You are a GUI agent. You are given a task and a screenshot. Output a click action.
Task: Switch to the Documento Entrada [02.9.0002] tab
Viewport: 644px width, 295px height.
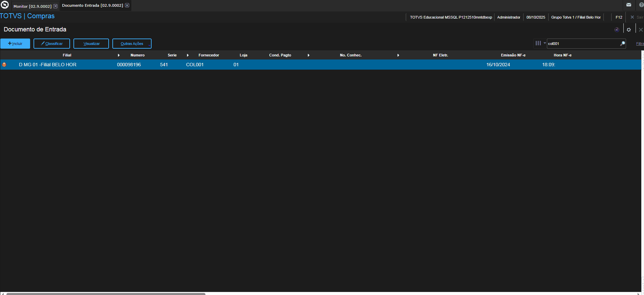point(92,5)
